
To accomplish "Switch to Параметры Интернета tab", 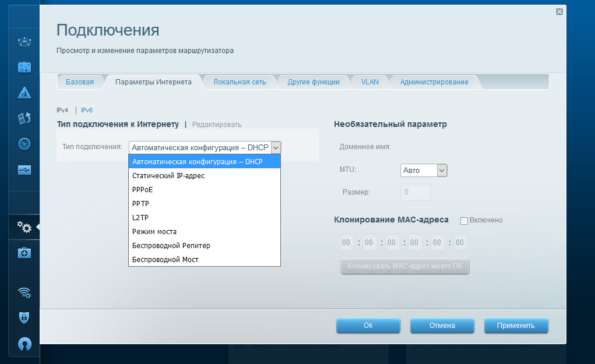I will (x=153, y=82).
